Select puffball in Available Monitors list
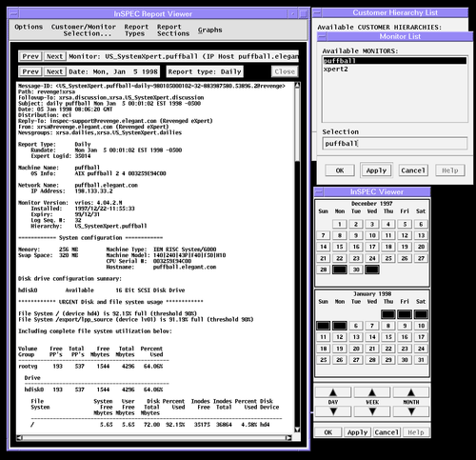476x460 pixels. coord(395,61)
